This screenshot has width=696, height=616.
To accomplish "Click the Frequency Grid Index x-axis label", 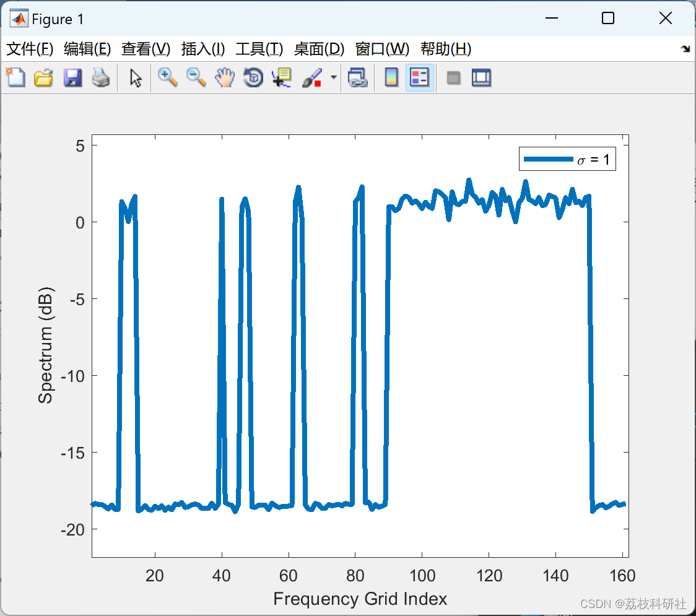I will click(360, 599).
